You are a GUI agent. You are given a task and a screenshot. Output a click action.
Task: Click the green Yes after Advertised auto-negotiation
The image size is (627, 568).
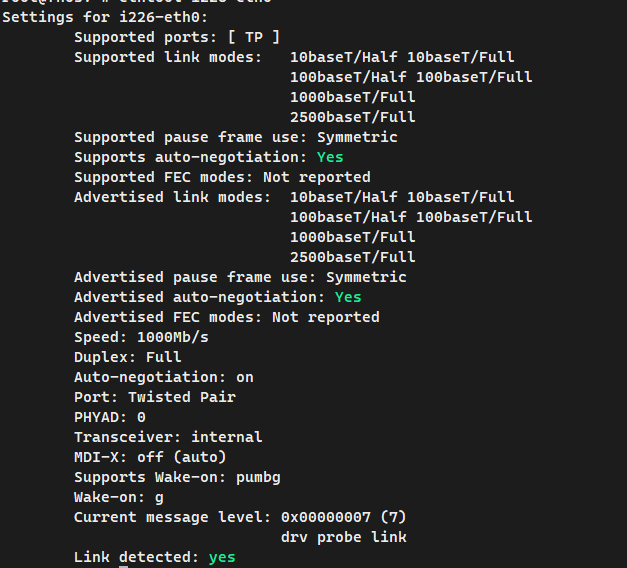point(348,297)
